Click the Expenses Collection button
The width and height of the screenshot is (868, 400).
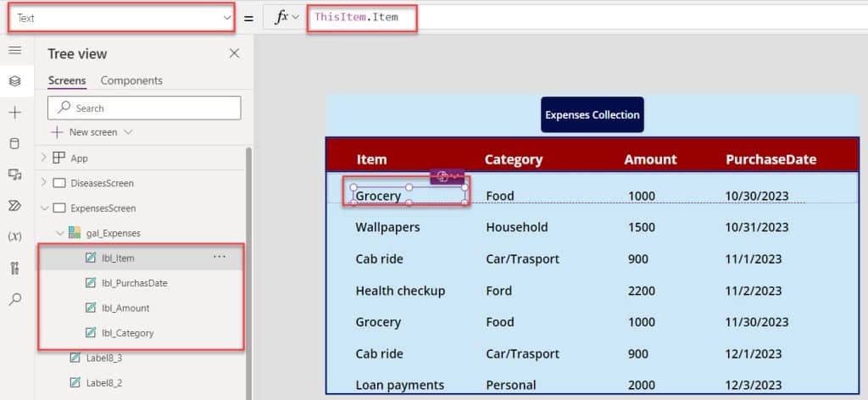coord(593,114)
